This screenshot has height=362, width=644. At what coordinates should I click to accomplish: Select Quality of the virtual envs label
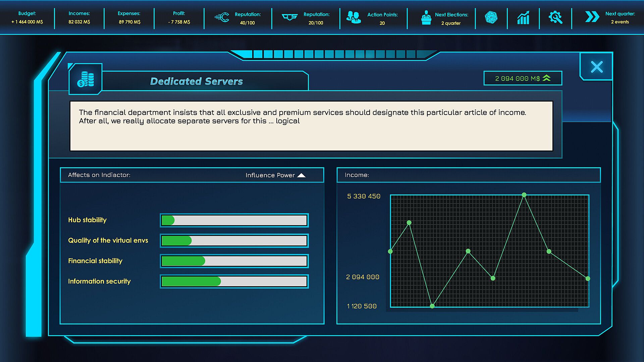108,240
